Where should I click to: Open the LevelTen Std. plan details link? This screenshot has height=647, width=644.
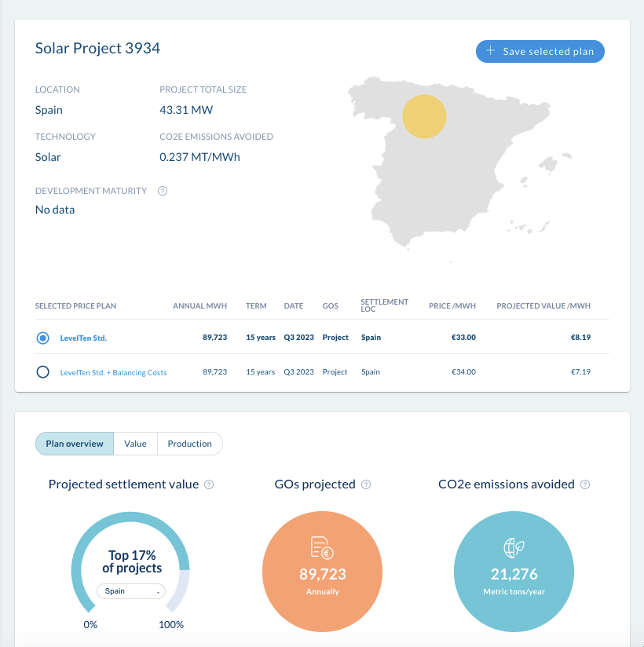(82, 337)
